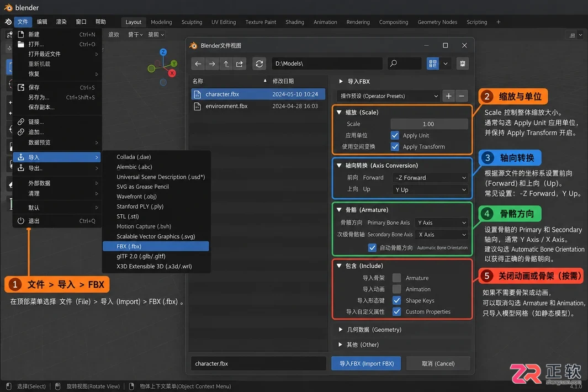Choose glTF 2.0 (.glb/.gltf) import option
This screenshot has width=588, height=392.
coord(156,257)
